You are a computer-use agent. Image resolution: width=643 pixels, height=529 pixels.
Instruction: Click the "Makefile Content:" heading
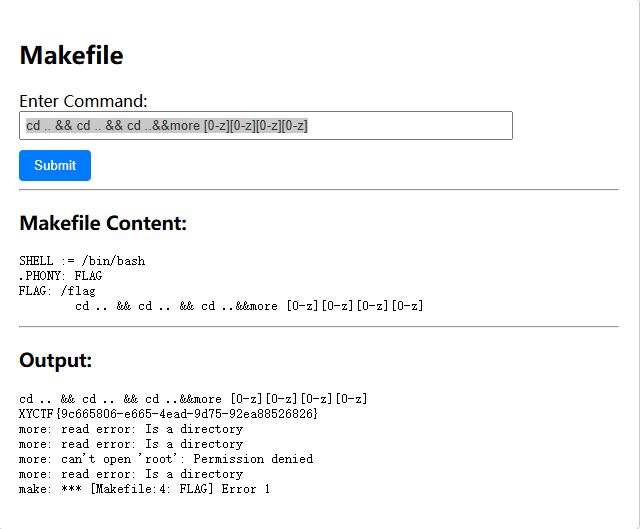coord(103,223)
